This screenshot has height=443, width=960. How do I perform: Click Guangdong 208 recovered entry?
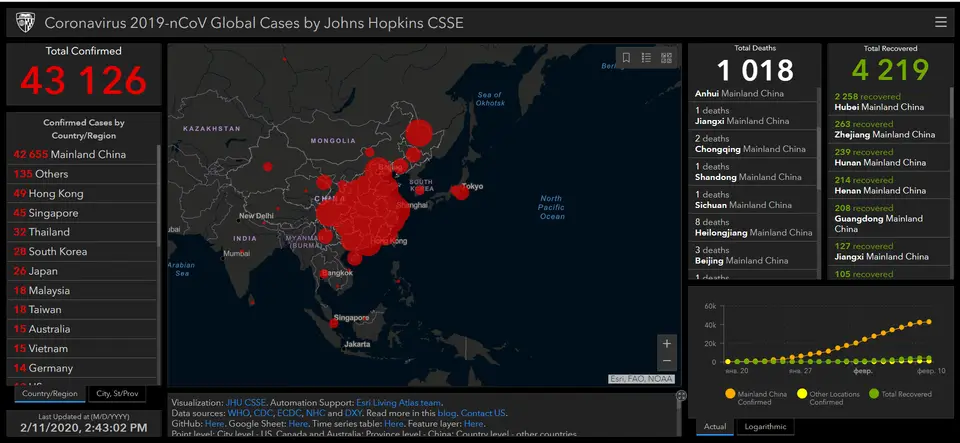tap(891, 218)
